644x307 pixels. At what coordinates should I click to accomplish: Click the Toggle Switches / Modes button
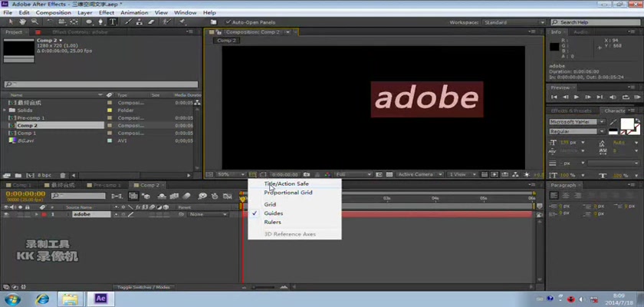pos(143,287)
